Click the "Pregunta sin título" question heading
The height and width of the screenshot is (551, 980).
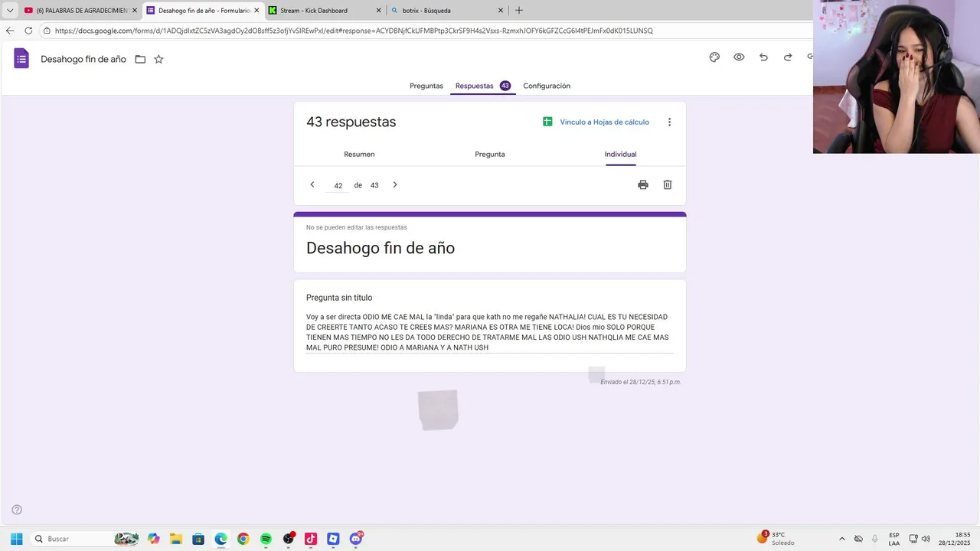tap(339, 298)
